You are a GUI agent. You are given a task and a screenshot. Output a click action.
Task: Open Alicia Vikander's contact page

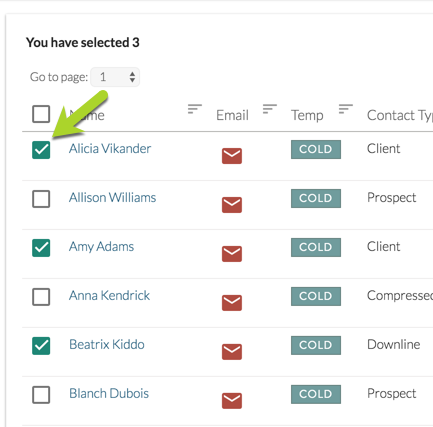coord(110,149)
